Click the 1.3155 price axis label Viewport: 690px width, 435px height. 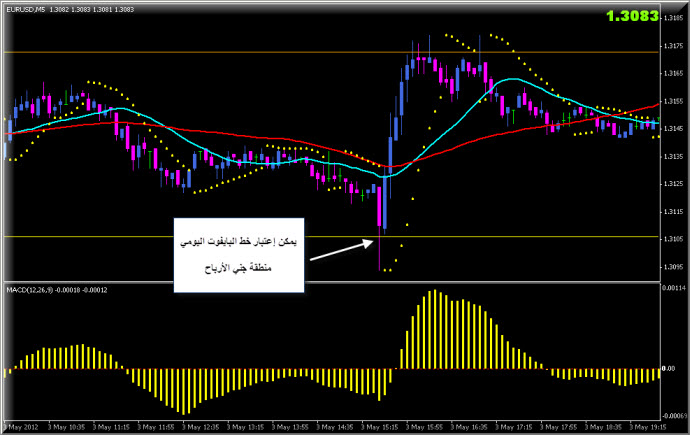(674, 101)
